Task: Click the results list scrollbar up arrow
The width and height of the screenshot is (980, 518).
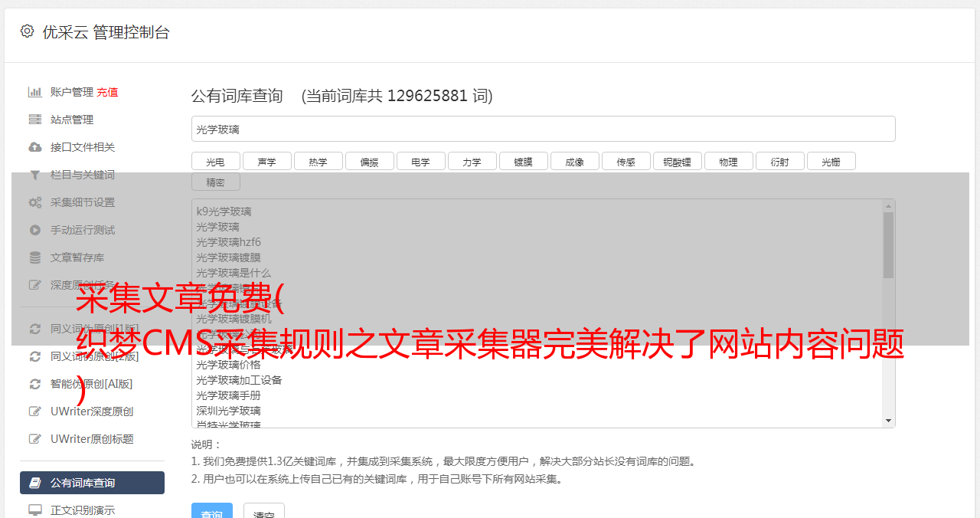Action: click(888, 205)
